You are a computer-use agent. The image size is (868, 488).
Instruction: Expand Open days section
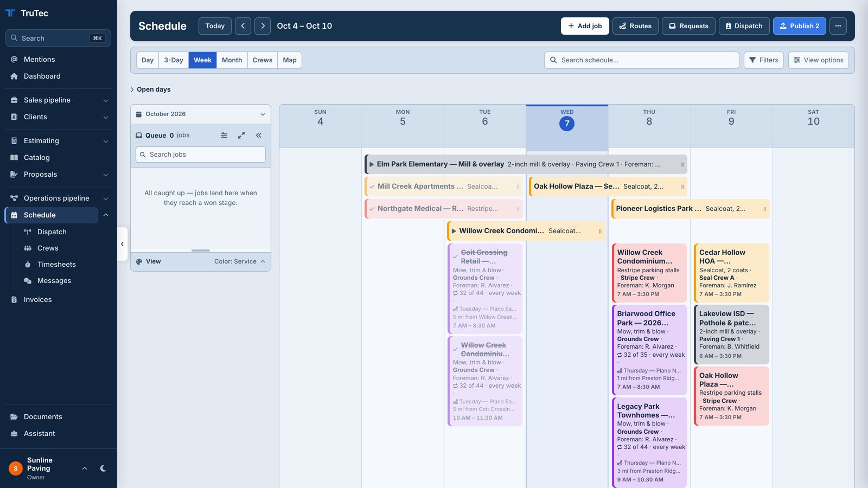(x=151, y=89)
